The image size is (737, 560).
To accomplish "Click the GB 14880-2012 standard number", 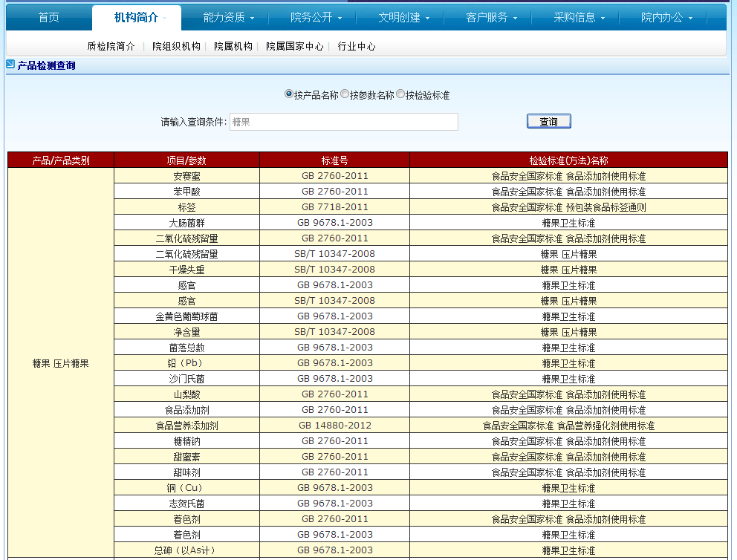I will pyautogui.click(x=334, y=426).
